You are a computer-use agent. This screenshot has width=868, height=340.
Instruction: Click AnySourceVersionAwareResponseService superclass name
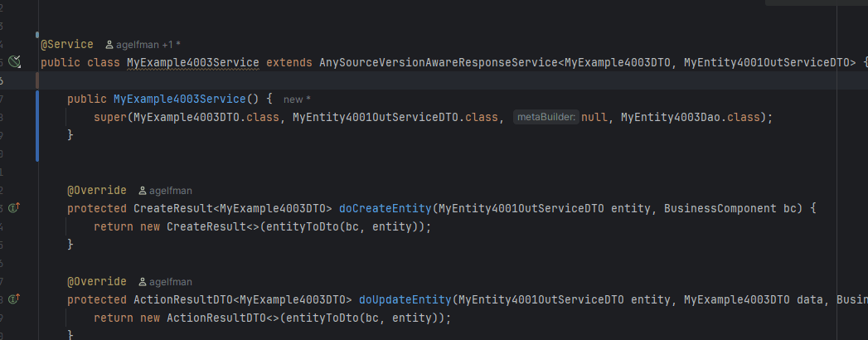[x=438, y=62]
